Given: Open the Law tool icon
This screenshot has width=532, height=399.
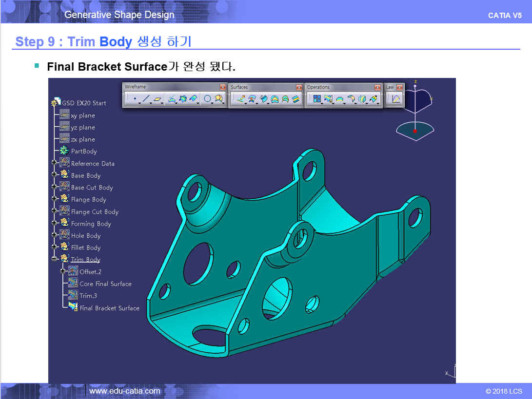Looking at the screenshot, I should (396, 99).
